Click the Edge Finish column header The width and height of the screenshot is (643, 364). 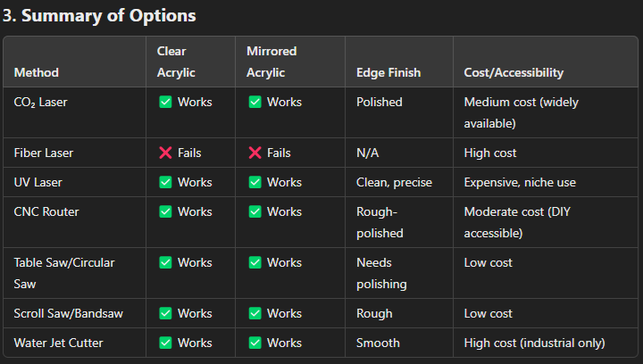coord(388,72)
